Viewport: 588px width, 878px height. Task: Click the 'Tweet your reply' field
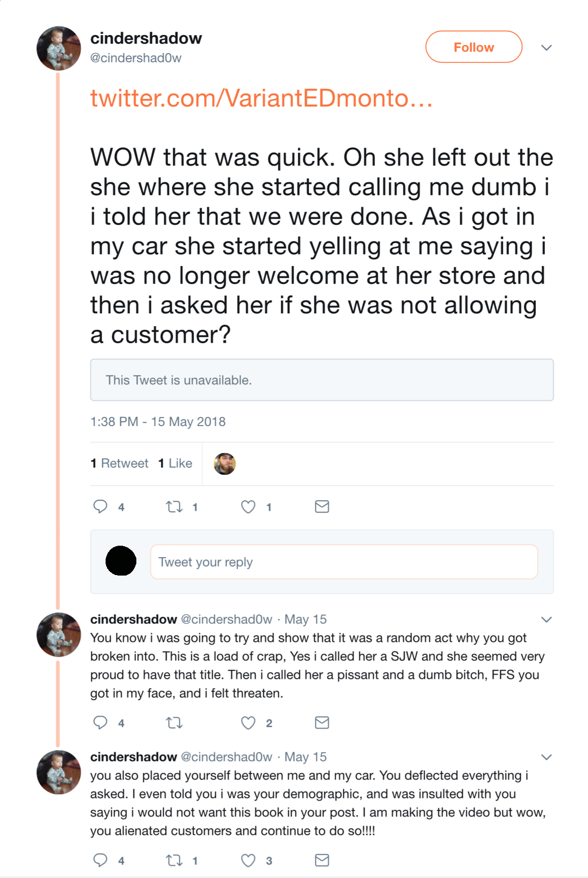344,562
